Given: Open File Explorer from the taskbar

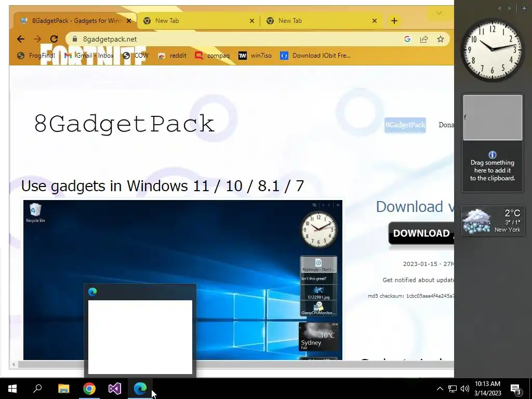Looking at the screenshot, I should click(x=63, y=389).
